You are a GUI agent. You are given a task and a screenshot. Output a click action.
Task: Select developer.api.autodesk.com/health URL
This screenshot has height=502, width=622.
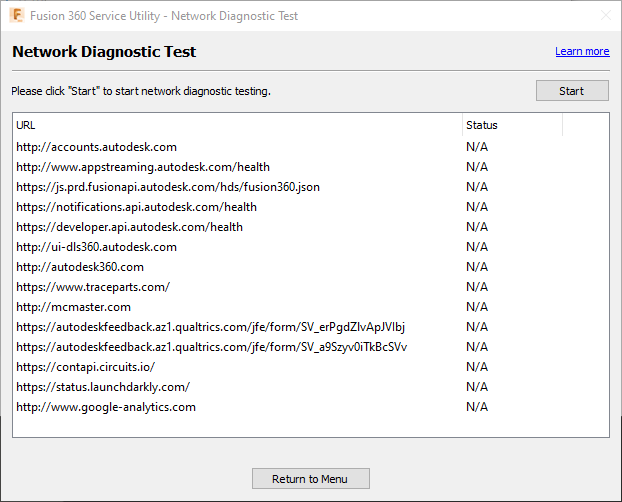tap(129, 227)
